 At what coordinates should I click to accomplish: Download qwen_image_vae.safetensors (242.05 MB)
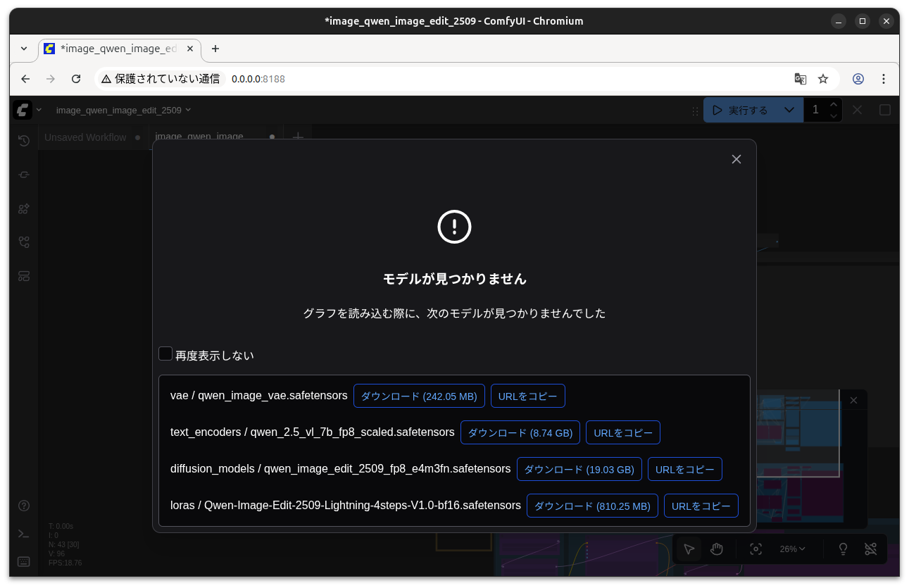(x=419, y=396)
